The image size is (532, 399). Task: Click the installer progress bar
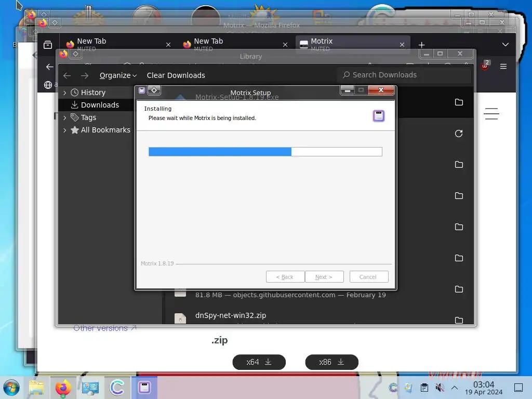coord(265,152)
